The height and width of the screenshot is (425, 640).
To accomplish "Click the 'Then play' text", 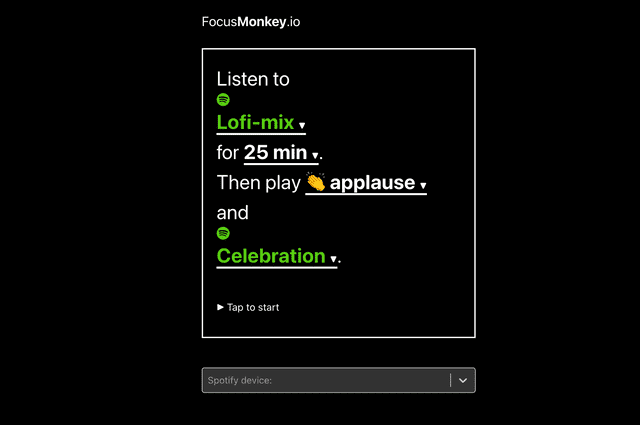I will pos(259,182).
